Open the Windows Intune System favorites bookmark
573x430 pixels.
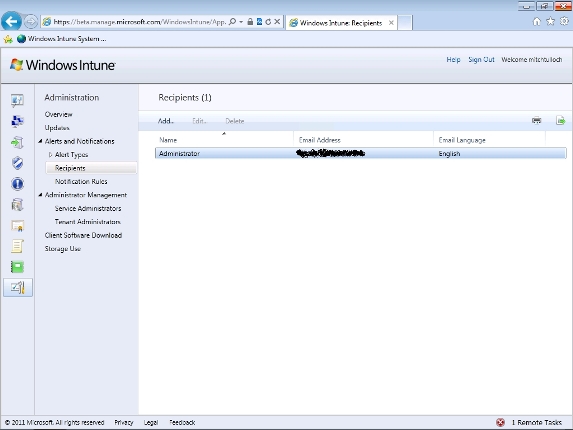[x=62, y=39]
